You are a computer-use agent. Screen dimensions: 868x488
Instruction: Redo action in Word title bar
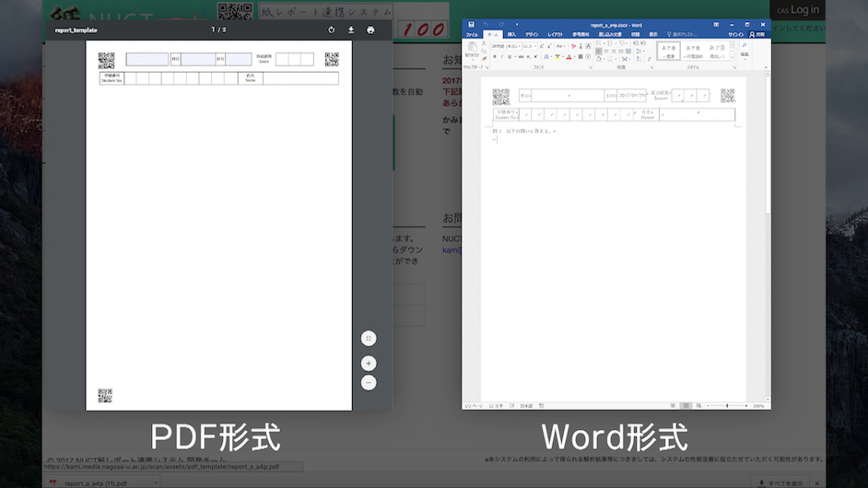(501, 24)
